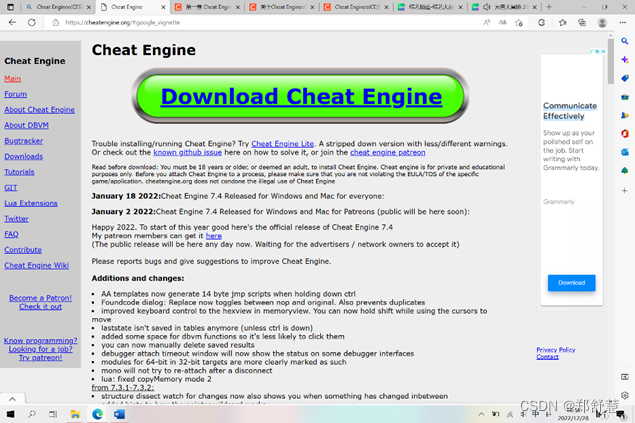
Task: Open the Main sidebar link
Action: tap(13, 79)
